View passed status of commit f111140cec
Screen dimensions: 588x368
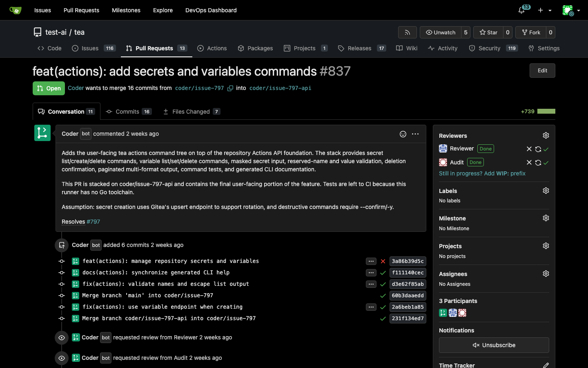coord(383,273)
